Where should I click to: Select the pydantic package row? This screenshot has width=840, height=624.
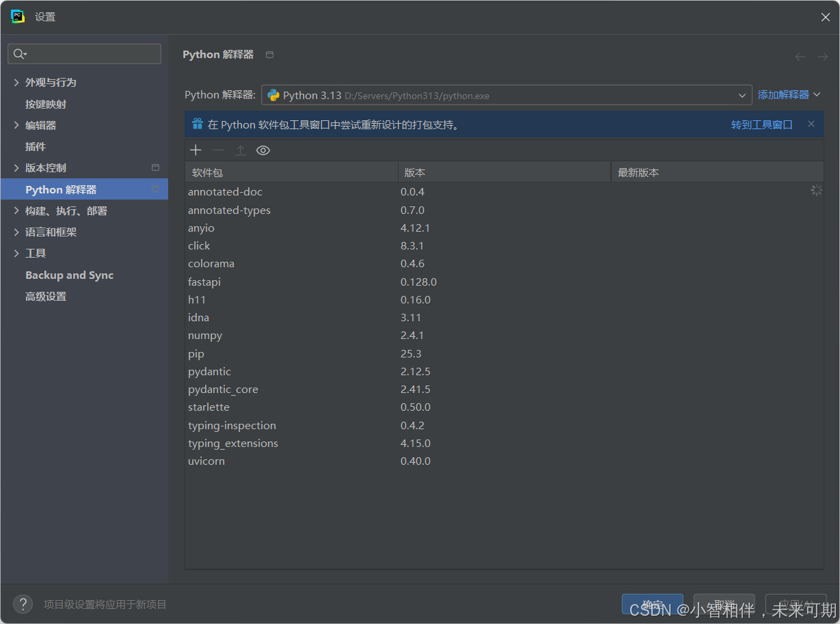click(x=504, y=371)
